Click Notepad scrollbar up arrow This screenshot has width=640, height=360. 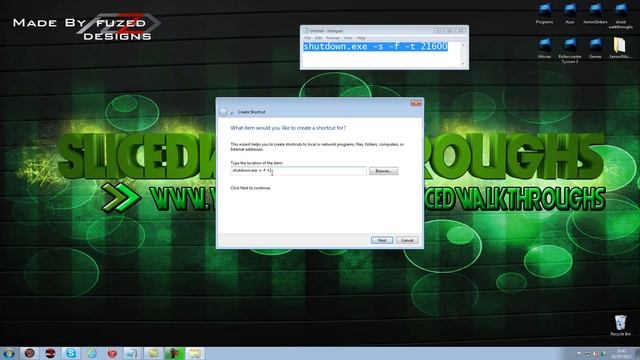(462, 44)
